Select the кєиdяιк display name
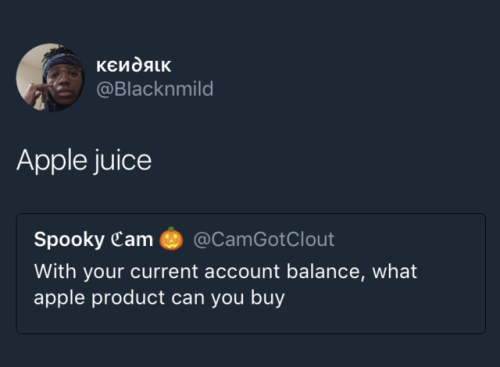Image resolution: width=500 pixels, height=367 pixels. pyautogui.click(x=134, y=65)
